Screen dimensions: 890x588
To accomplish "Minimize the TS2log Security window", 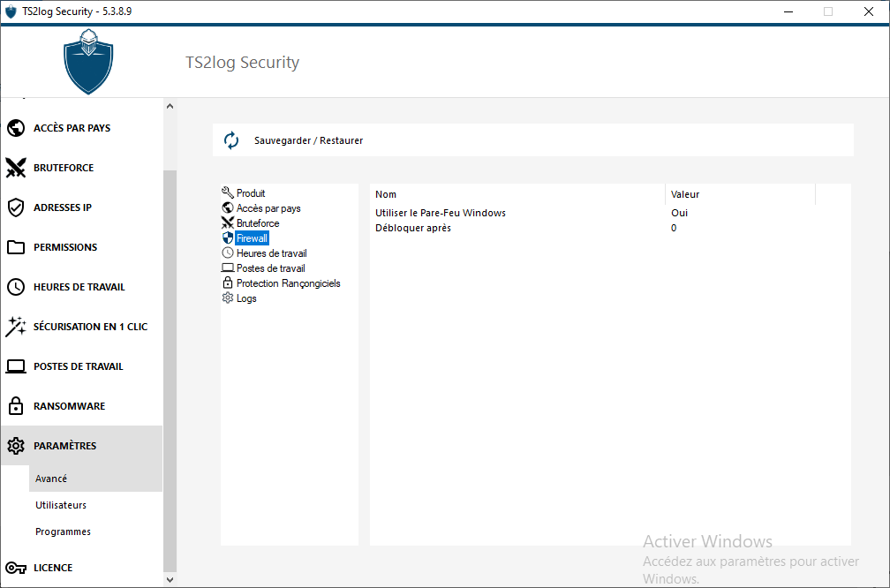I will [x=788, y=11].
